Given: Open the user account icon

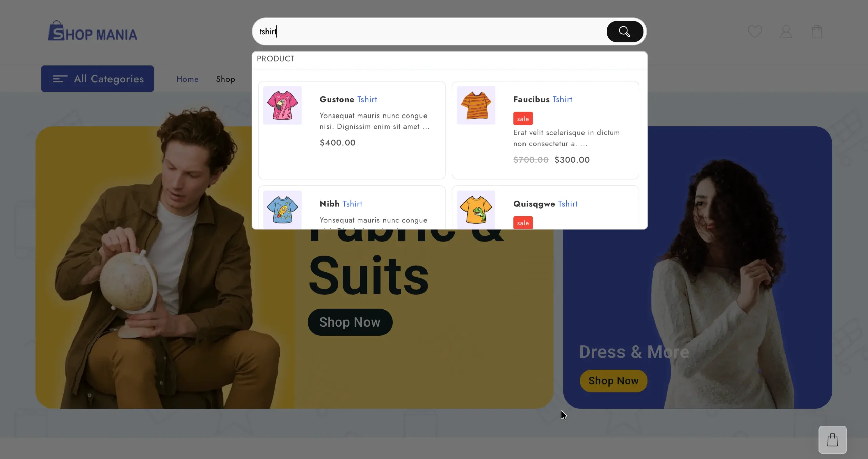Looking at the screenshot, I should [x=786, y=32].
